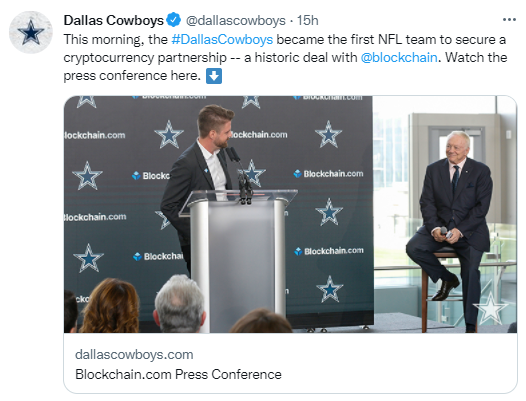
Task: Click the blue verified badge
Action: coord(174,20)
